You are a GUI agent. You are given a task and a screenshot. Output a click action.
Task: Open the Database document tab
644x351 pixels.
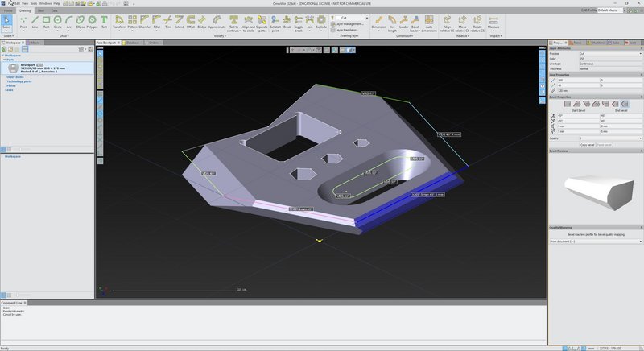point(132,41)
